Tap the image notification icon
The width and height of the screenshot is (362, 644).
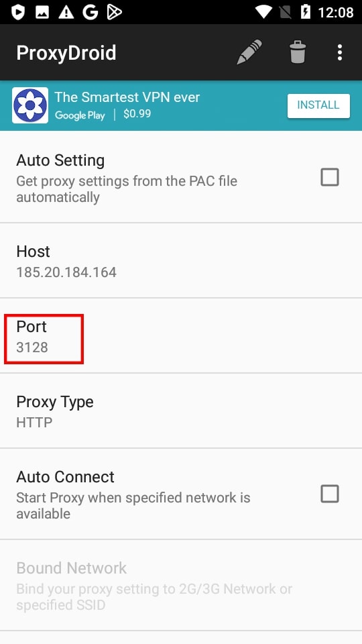pyautogui.click(x=42, y=12)
